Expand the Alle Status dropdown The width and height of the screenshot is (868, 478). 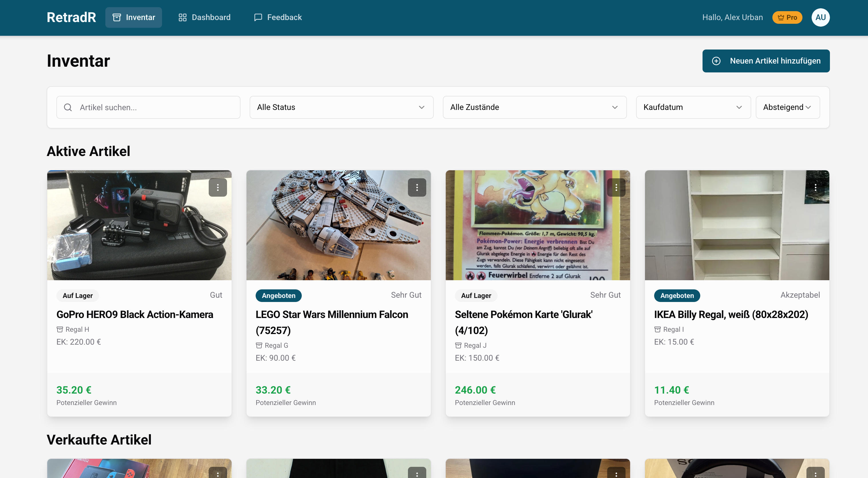[341, 107]
